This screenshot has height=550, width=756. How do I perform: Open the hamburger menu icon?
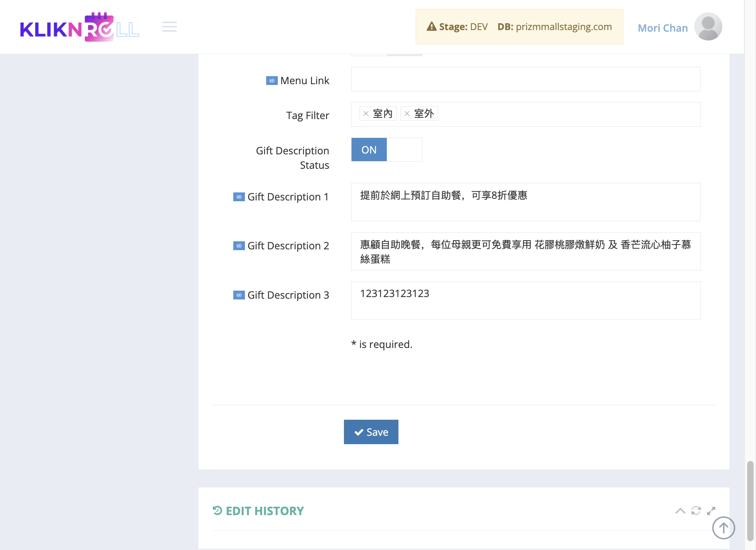[x=170, y=27]
